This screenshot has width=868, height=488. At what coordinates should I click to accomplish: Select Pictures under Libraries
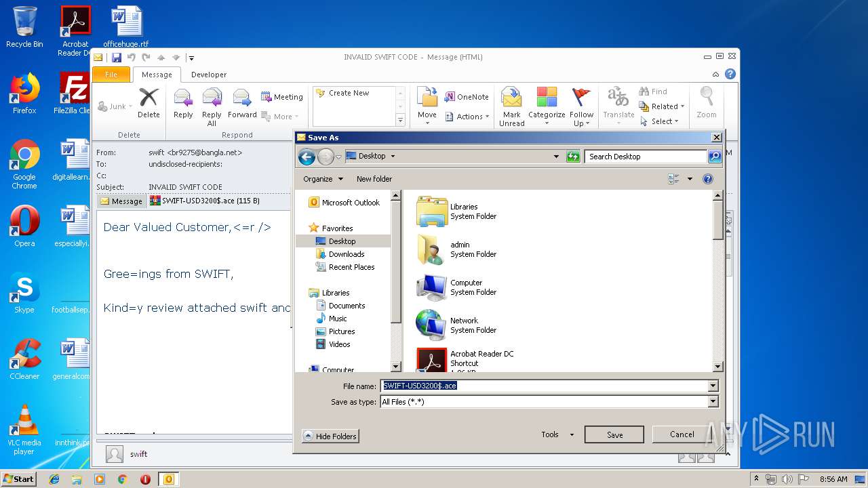tap(335, 331)
